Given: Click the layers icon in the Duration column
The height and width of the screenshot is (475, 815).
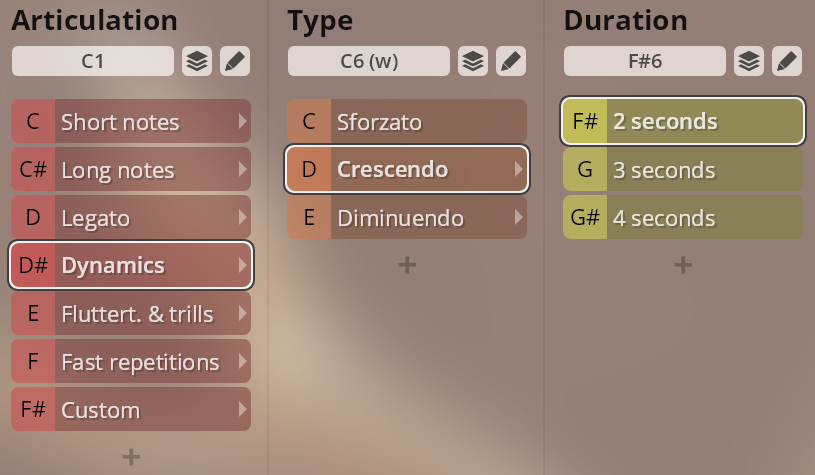Looking at the screenshot, I should (x=749, y=61).
